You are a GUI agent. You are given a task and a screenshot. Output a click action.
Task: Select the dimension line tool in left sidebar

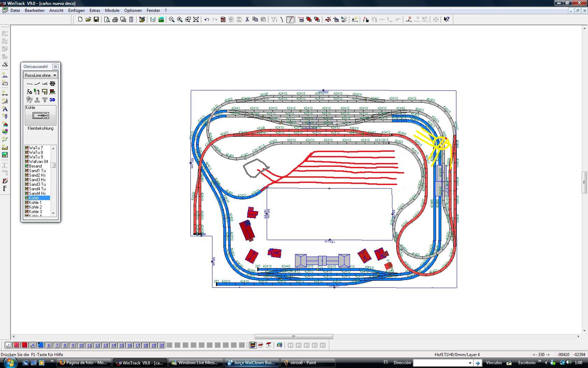point(5,94)
